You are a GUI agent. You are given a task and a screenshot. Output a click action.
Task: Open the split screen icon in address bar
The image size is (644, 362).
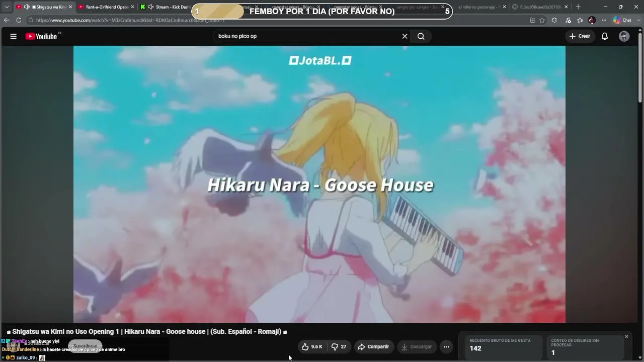532,20
